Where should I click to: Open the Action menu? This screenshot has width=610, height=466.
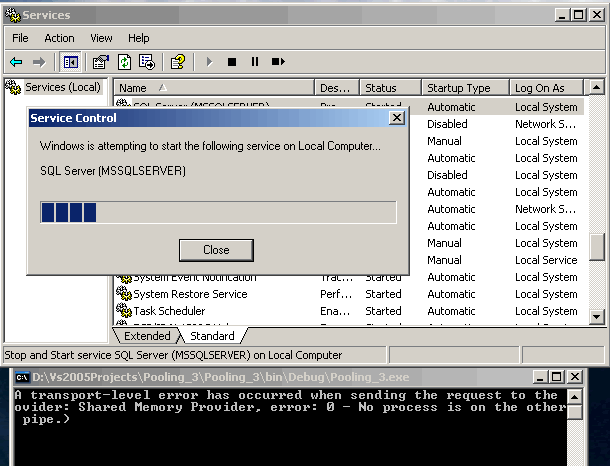tap(59, 38)
